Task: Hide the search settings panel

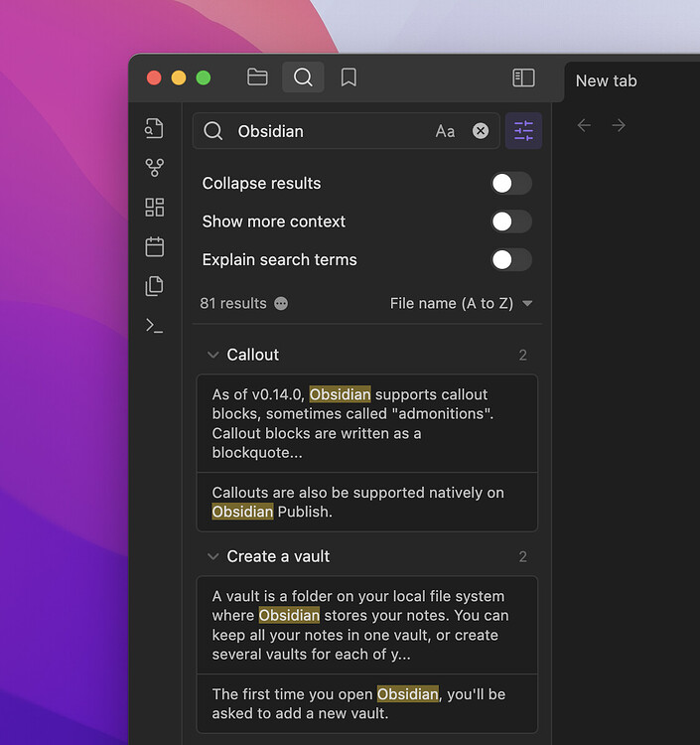Action: point(523,131)
